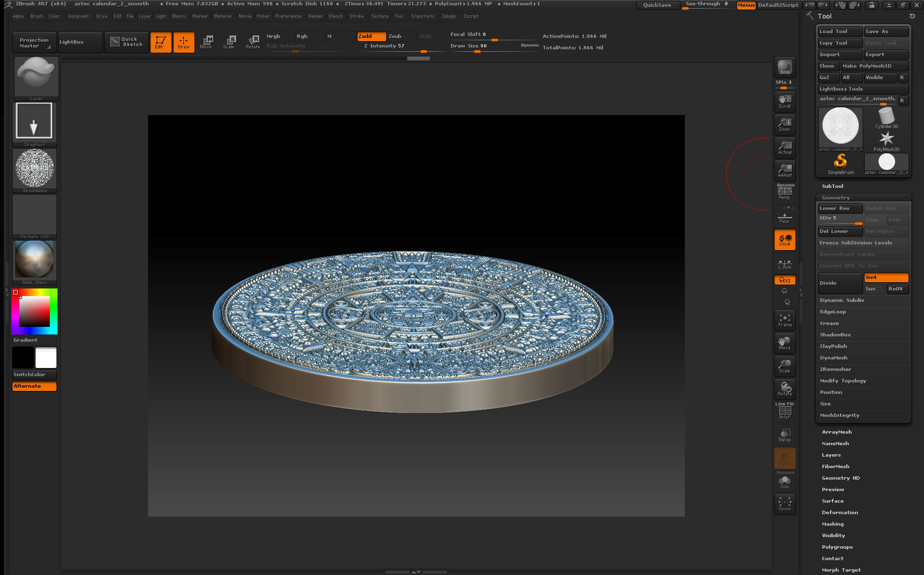Image resolution: width=924 pixels, height=575 pixels.
Task: Select the right-shelf Scale view icon
Action: (x=785, y=366)
